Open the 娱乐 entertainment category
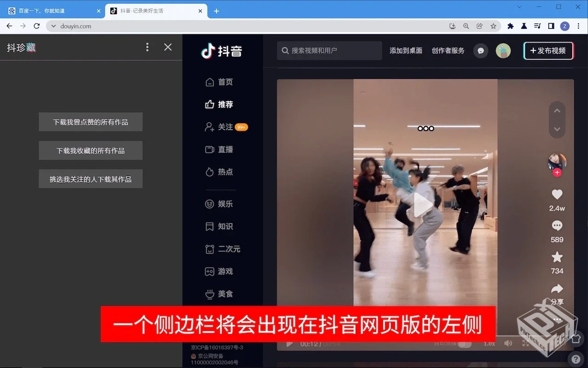 [x=224, y=204]
